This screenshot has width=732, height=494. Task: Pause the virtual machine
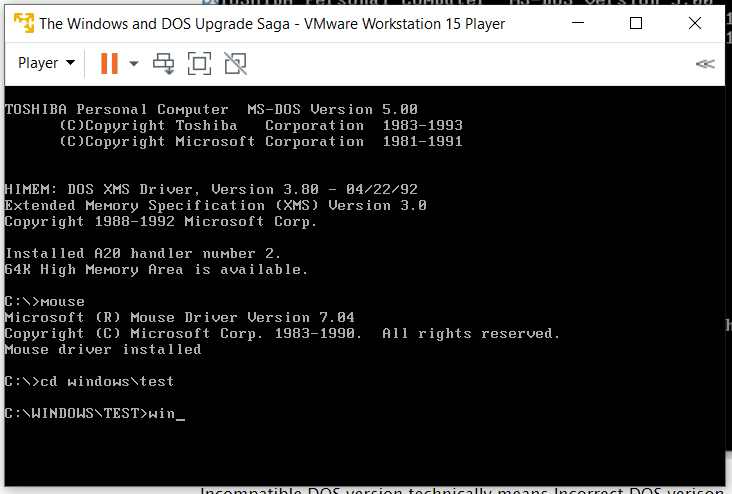coord(109,63)
